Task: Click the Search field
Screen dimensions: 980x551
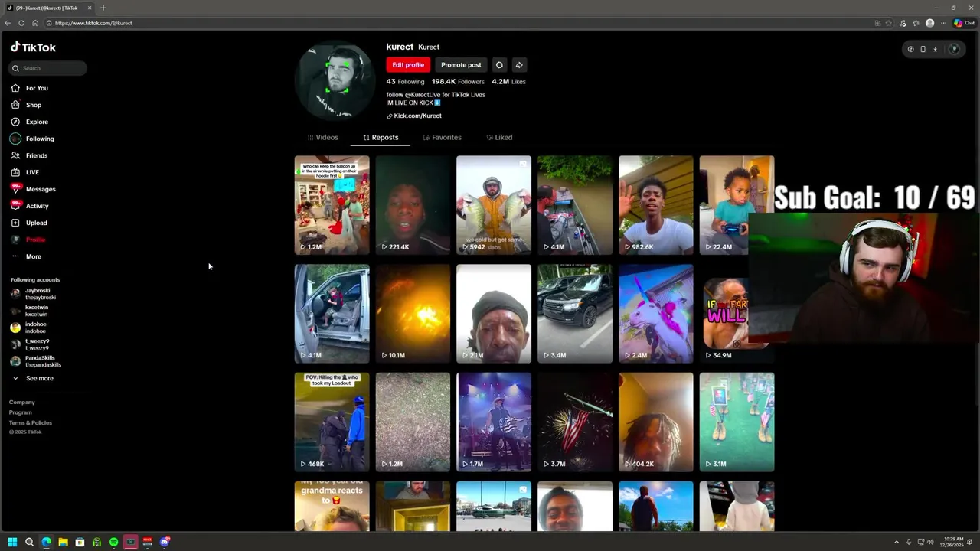Action: tap(48, 68)
